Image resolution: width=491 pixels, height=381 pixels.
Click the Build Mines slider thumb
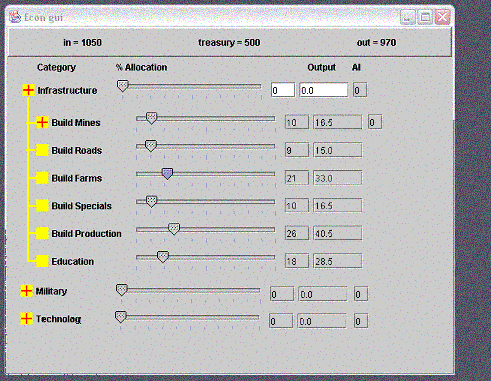[151, 118]
